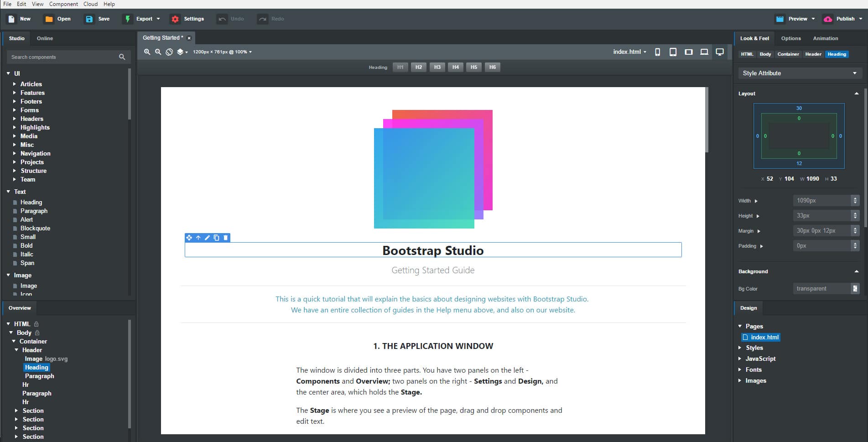Screen dimensions: 868x442
Task: Collapse the Layout section
Action: pyautogui.click(x=856, y=94)
